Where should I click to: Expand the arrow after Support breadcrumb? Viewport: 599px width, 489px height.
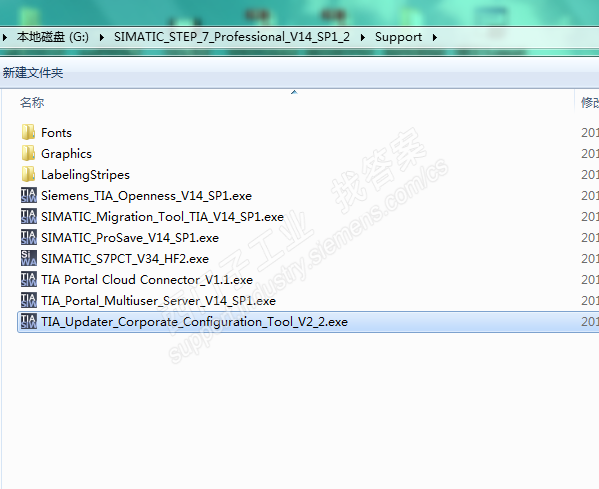point(435,37)
